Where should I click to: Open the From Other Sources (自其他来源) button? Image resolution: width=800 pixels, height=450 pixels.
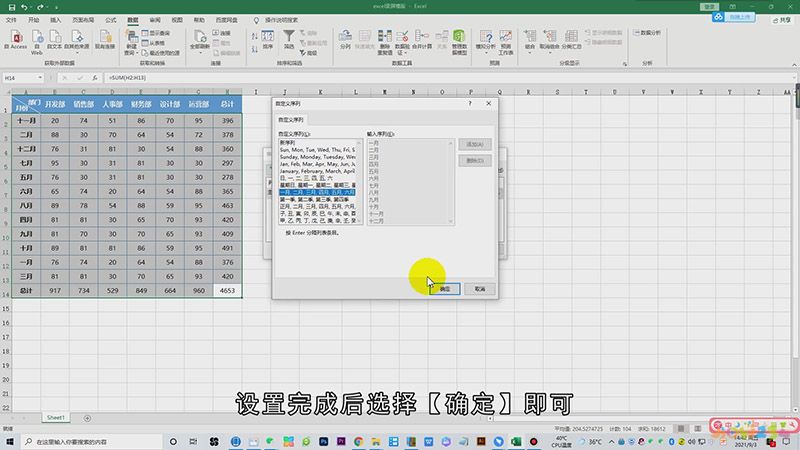pyautogui.click(x=77, y=42)
